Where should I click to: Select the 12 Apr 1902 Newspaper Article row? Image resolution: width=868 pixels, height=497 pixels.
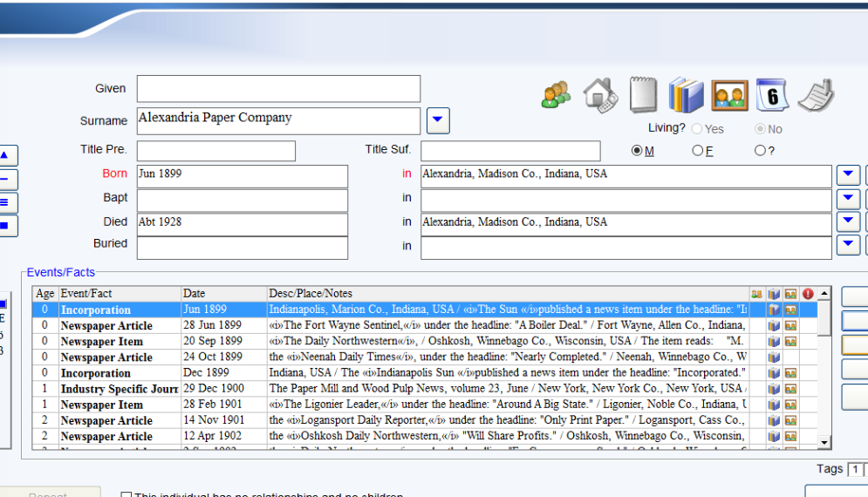(x=425, y=436)
